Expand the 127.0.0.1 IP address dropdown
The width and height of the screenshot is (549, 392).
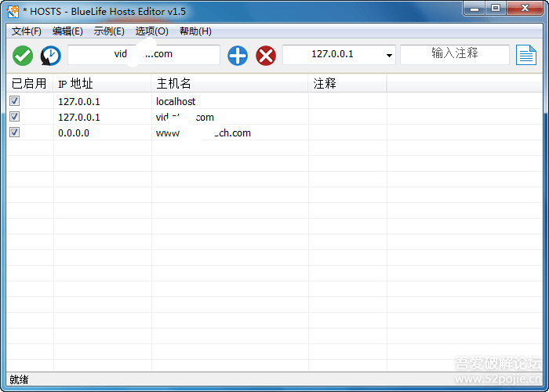[389, 56]
